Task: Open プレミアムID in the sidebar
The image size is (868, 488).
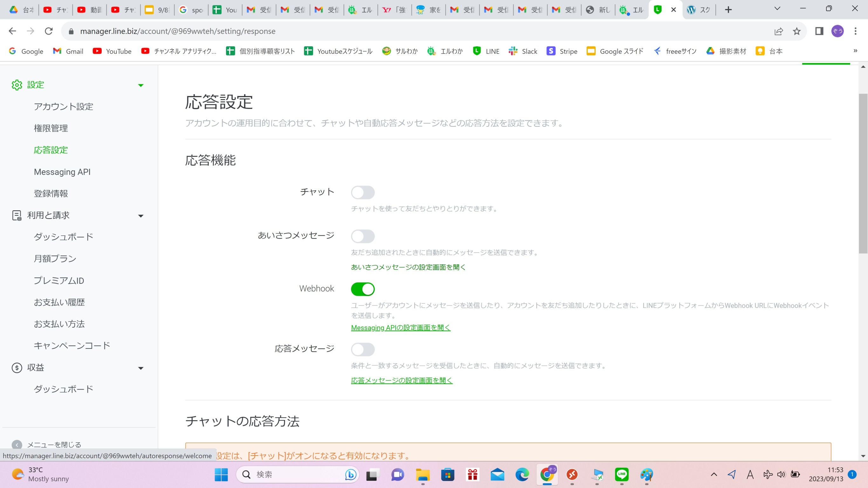Action: coord(59,281)
